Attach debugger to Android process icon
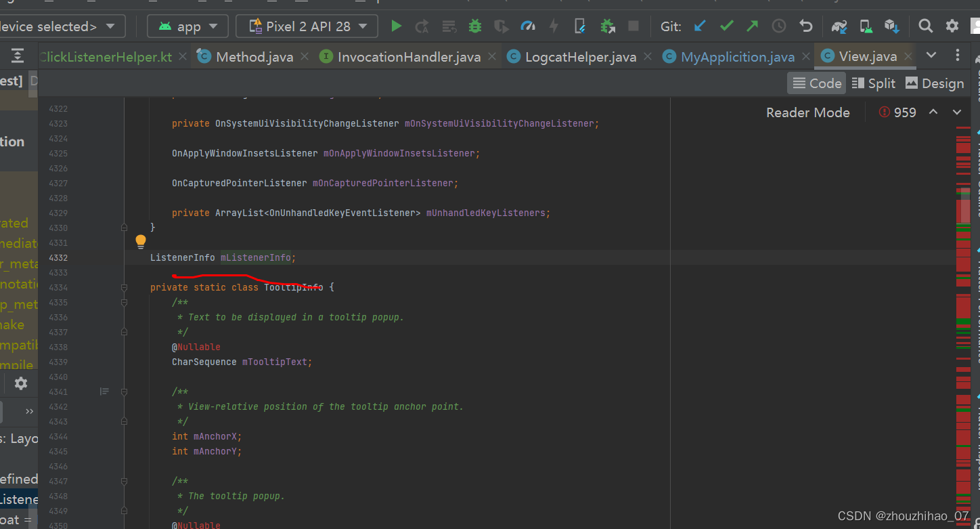Image resolution: width=980 pixels, height=529 pixels. click(607, 26)
